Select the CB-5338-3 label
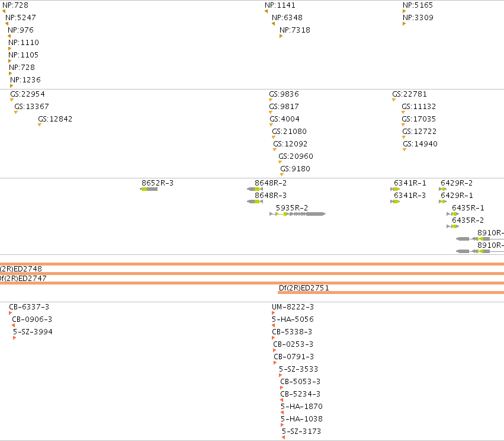The image size is (504, 441). [x=292, y=332]
